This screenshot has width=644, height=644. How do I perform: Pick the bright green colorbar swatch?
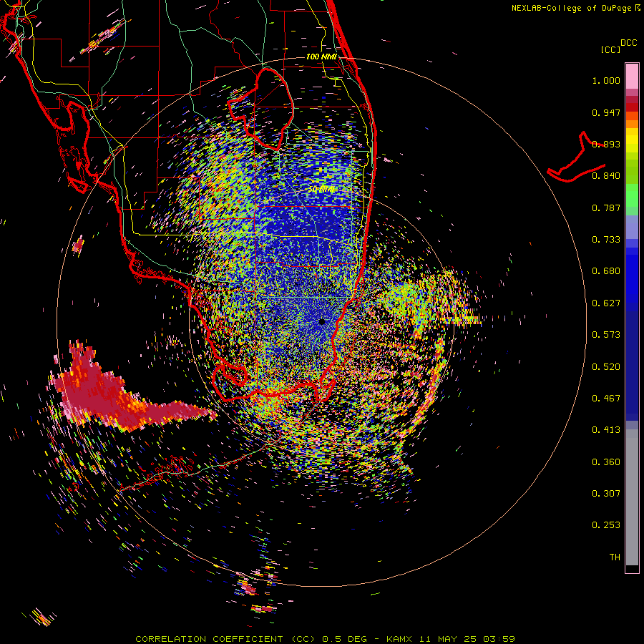pos(632,195)
